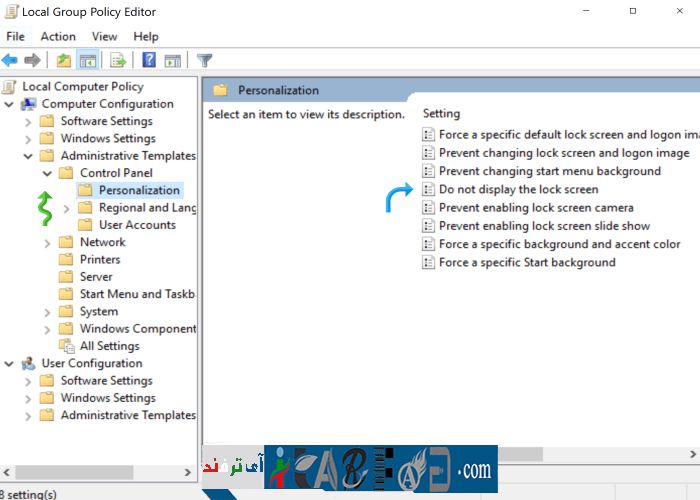
Task: Open the View menu
Action: [x=104, y=36]
